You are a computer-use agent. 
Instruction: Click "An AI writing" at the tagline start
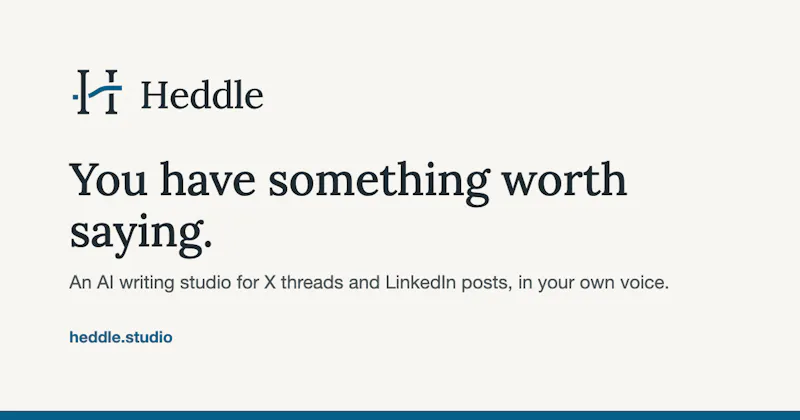click(122, 282)
